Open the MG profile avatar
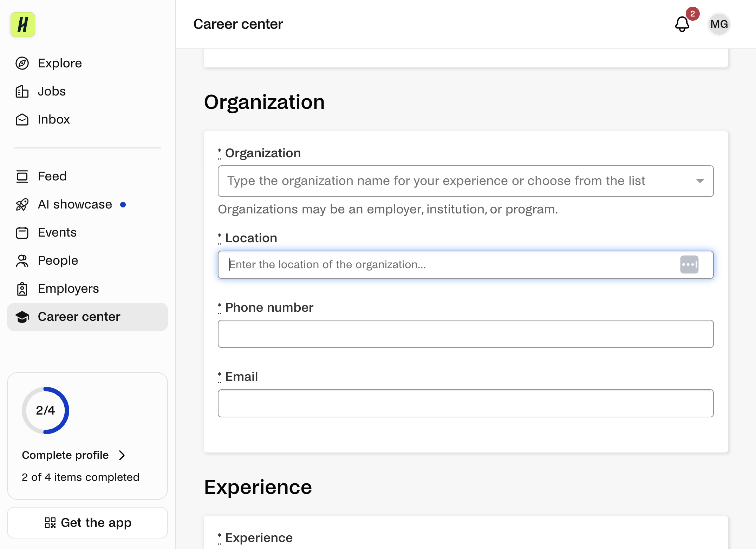This screenshot has width=756, height=549. [x=719, y=24]
